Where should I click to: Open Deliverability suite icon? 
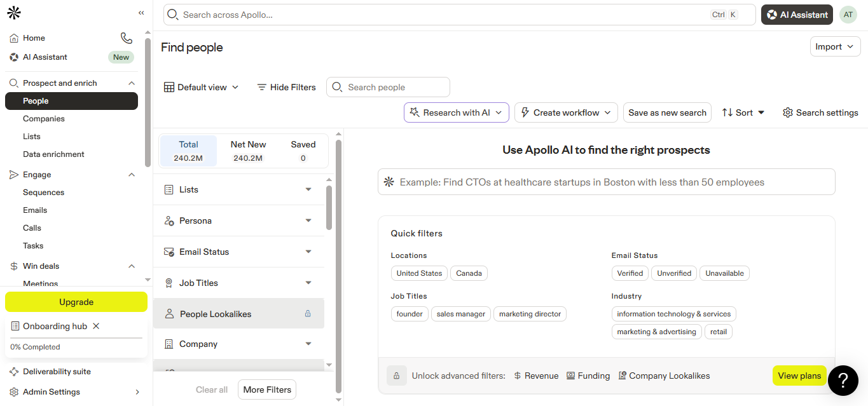click(14, 372)
